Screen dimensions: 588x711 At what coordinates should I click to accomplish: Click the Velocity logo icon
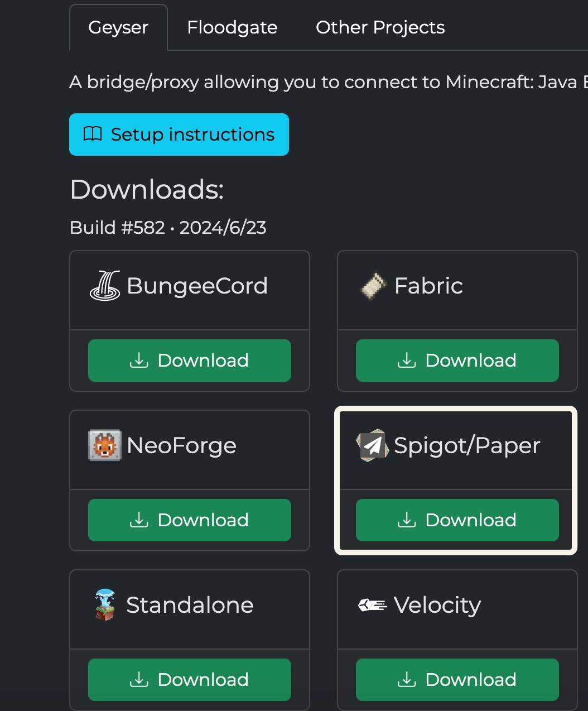[x=373, y=605]
